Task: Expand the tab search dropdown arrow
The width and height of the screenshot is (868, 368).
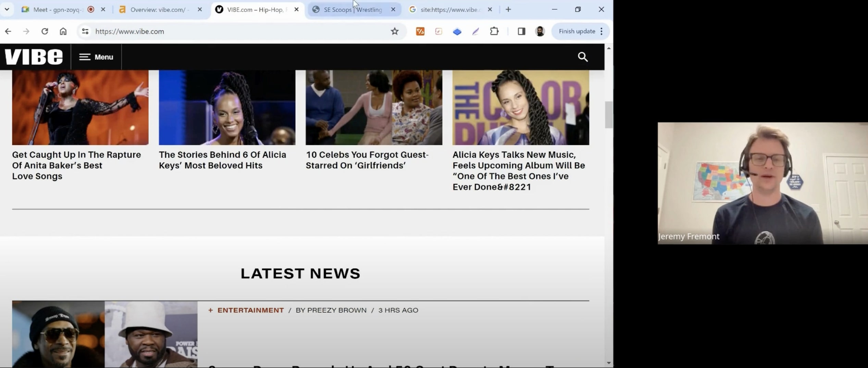Action: (x=7, y=9)
